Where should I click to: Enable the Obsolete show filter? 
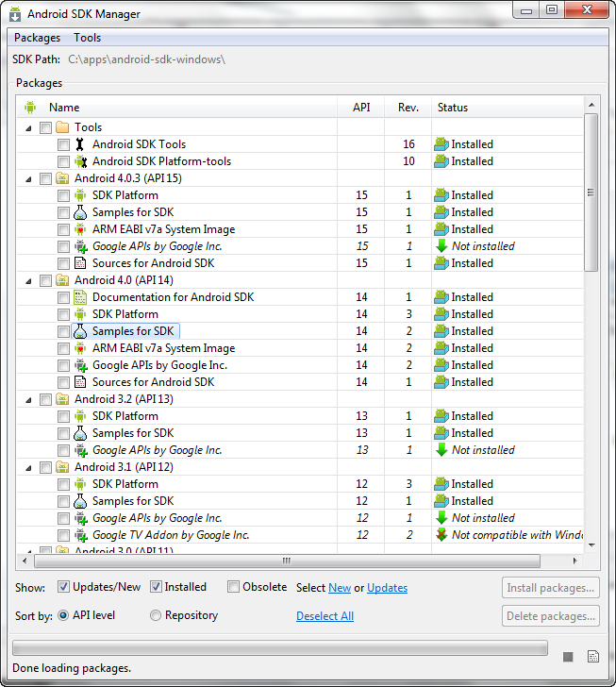point(233,587)
